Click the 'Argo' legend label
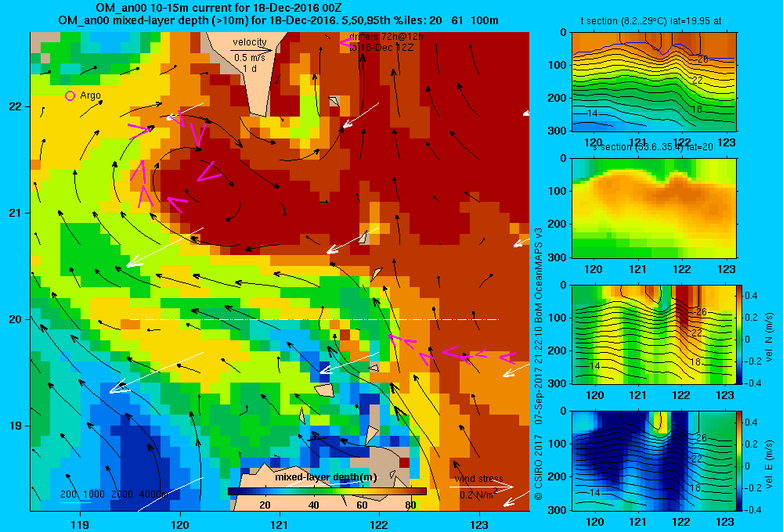Image resolution: width=783 pixels, height=532 pixels. pos(90,95)
